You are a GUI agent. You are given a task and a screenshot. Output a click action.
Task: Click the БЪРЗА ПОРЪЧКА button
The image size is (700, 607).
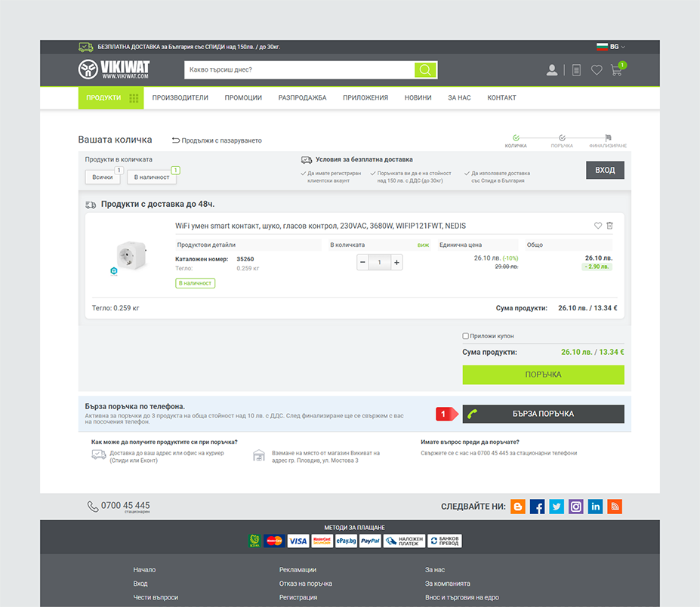pos(543,414)
